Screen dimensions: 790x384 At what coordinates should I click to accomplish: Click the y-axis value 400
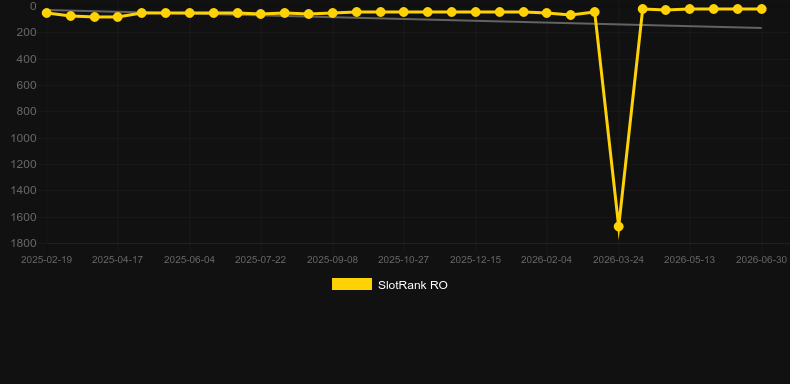[x=27, y=59]
